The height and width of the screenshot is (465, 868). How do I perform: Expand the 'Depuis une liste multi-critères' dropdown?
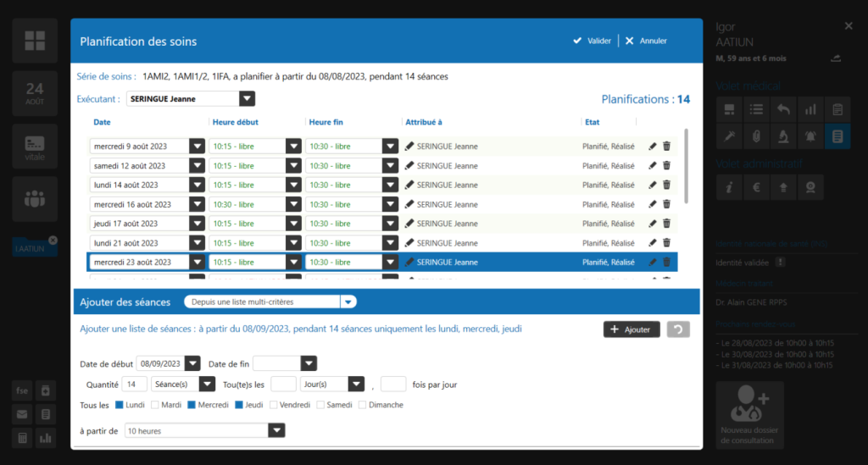pos(348,302)
